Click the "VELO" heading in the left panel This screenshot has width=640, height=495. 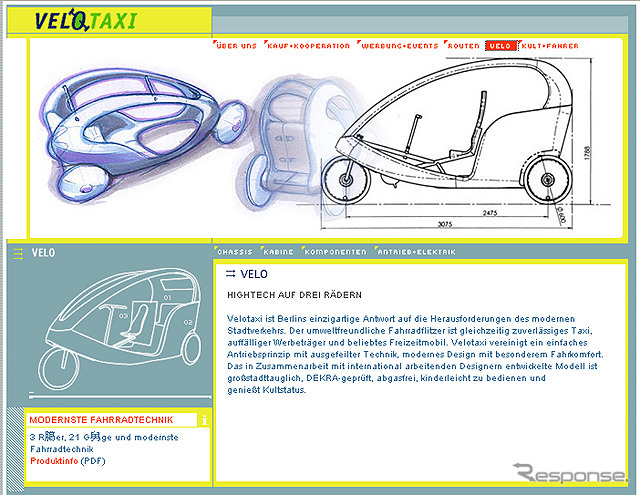43,253
